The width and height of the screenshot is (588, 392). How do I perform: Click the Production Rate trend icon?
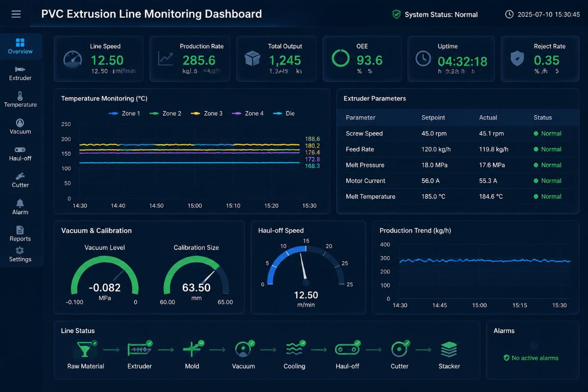(x=166, y=59)
